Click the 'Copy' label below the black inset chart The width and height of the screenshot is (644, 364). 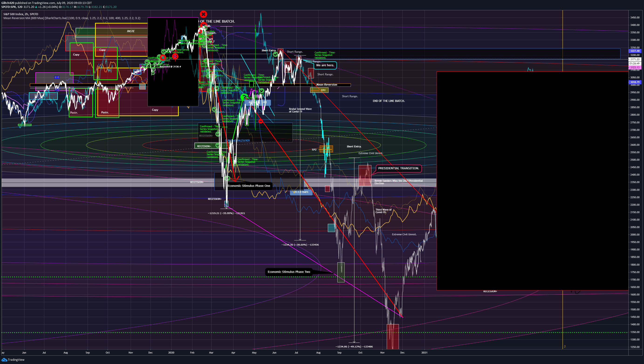[x=155, y=110]
